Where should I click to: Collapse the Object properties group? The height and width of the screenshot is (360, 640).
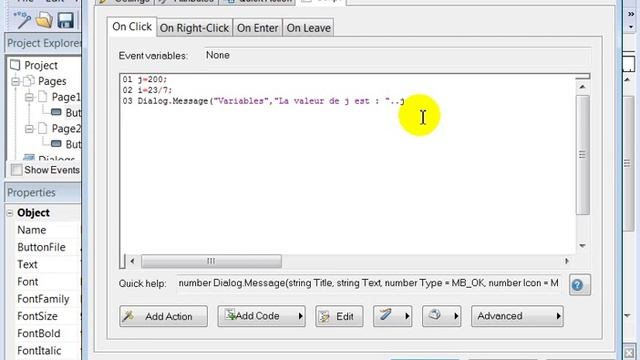coord(10,213)
